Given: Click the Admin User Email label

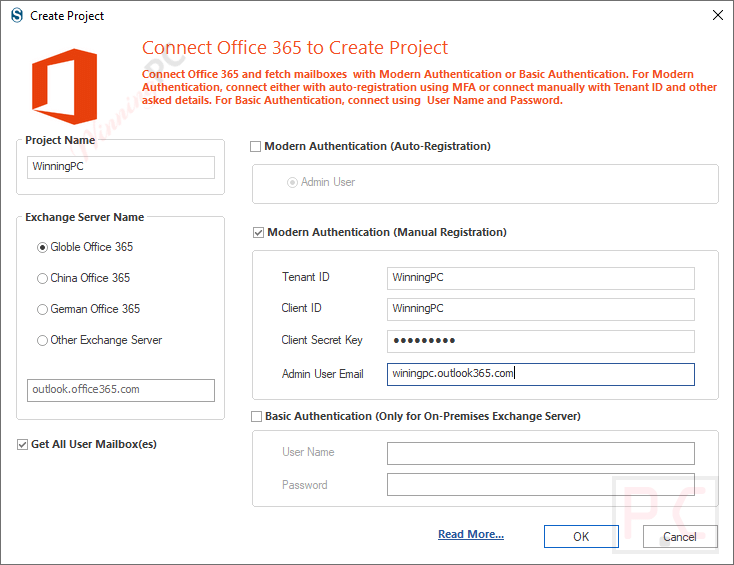Looking at the screenshot, I should pyautogui.click(x=323, y=374).
